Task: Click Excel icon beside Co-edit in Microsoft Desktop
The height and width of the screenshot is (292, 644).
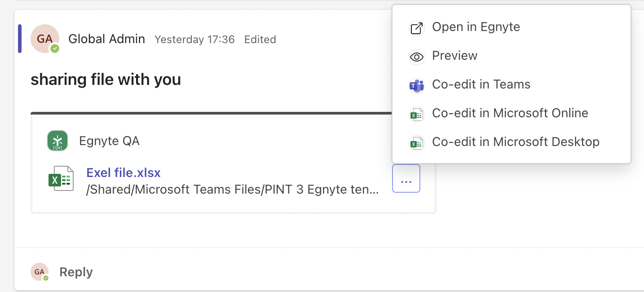Action: point(417,143)
